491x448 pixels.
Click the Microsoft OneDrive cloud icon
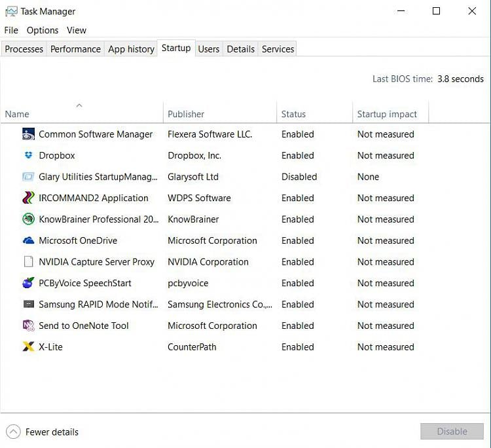tap(29, 240)
